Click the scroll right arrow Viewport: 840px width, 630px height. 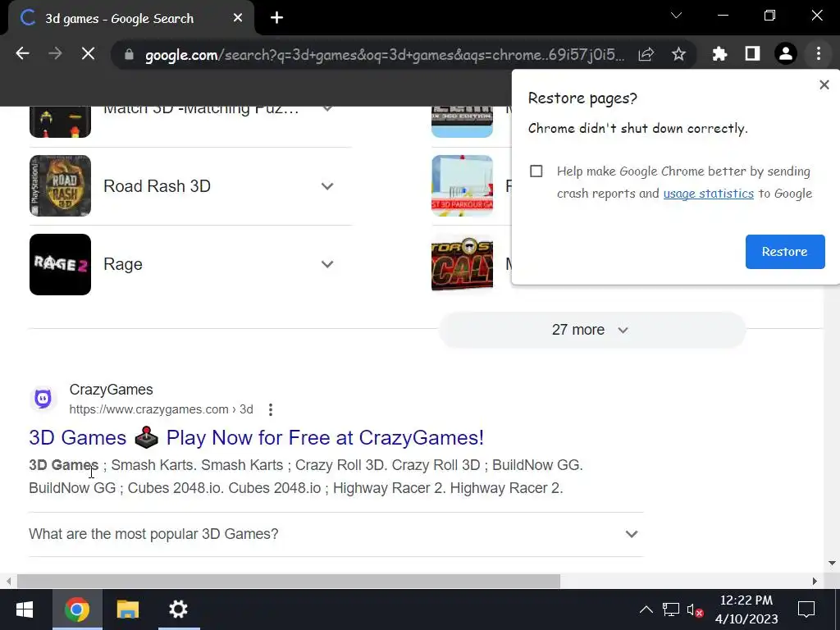tap(815, 581)
